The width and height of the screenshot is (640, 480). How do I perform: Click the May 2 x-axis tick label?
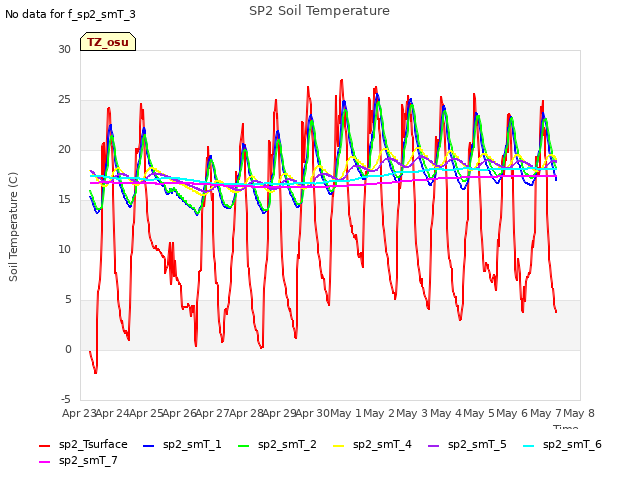point(379,413)
